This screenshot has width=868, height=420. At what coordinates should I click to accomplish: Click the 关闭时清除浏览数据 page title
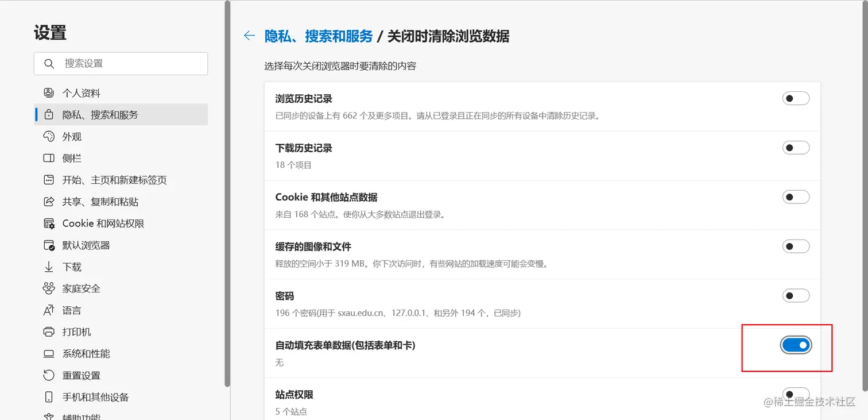click(448, 36)
